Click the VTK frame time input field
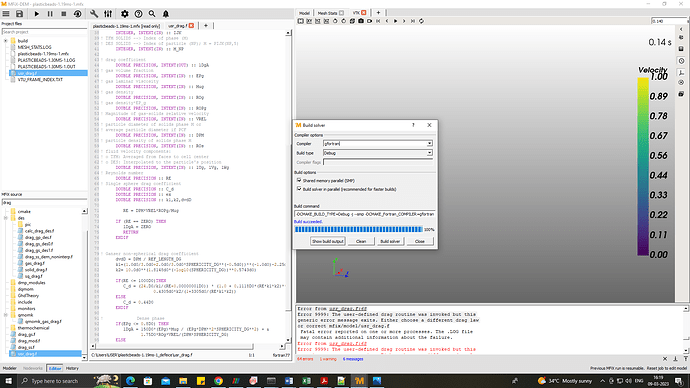The height and width of the screenshot is (388, 690). coord(668,21)
